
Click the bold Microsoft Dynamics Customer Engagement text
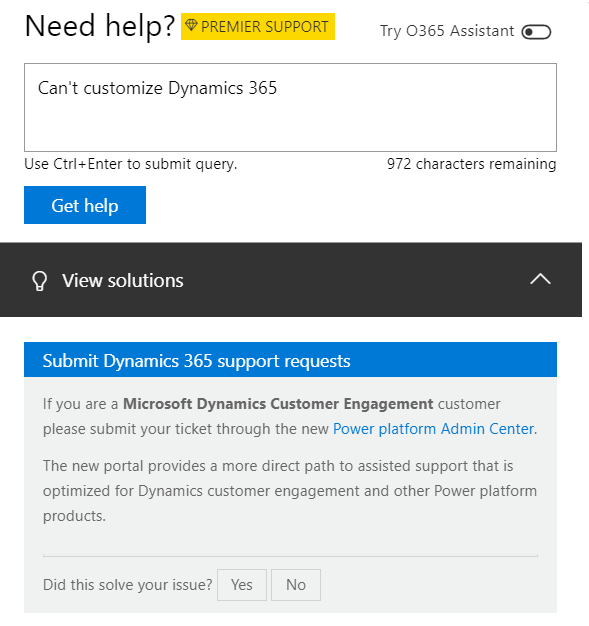tap(278, 404)
